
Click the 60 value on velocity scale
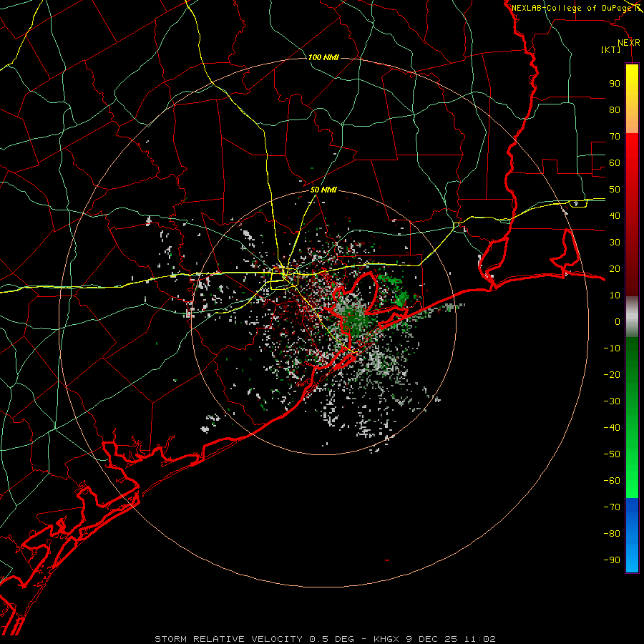pyautogui.click(x=615, y=162)
